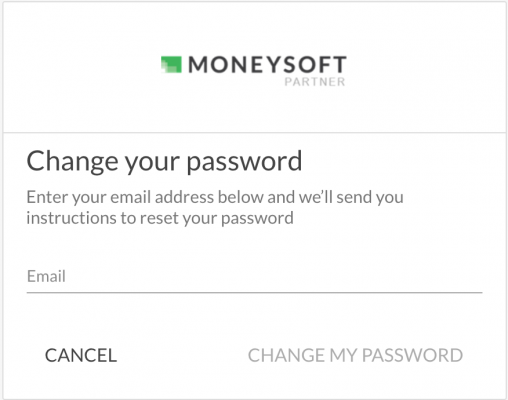Click the letter M in MONEYSOFT logo
Screen dimensions: 508x400
pyautogui.click(x=196, y=65)
